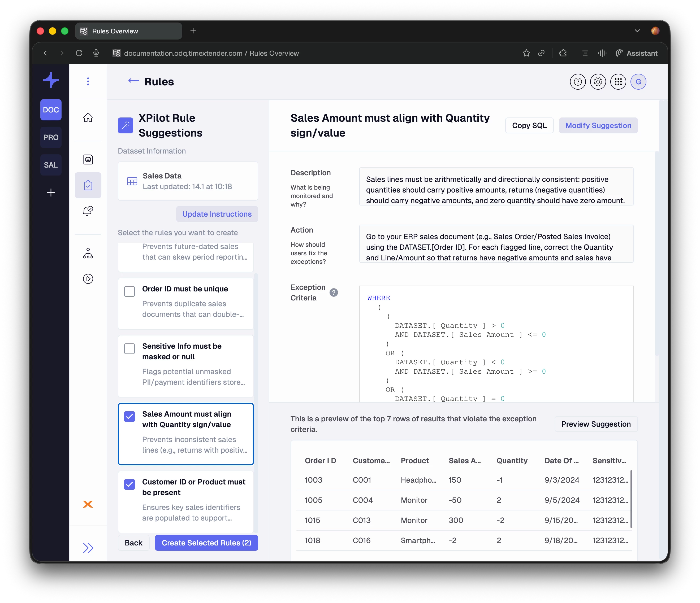Open the hierarchy tree icon in sidebar
This screenshot has height=603, width=700.
pos(88,253)
